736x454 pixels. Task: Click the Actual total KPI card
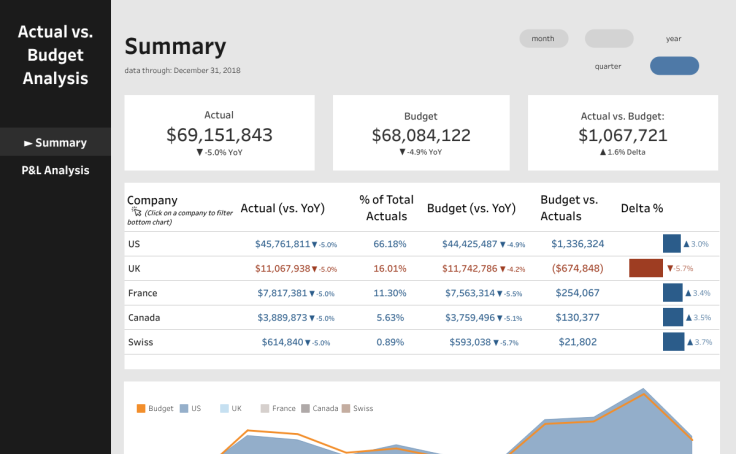(x=219, y=133)
